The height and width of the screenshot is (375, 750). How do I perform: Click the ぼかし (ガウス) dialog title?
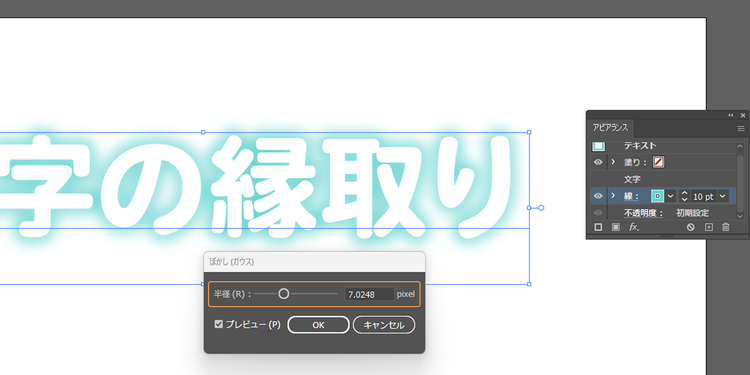pos(232,262)
